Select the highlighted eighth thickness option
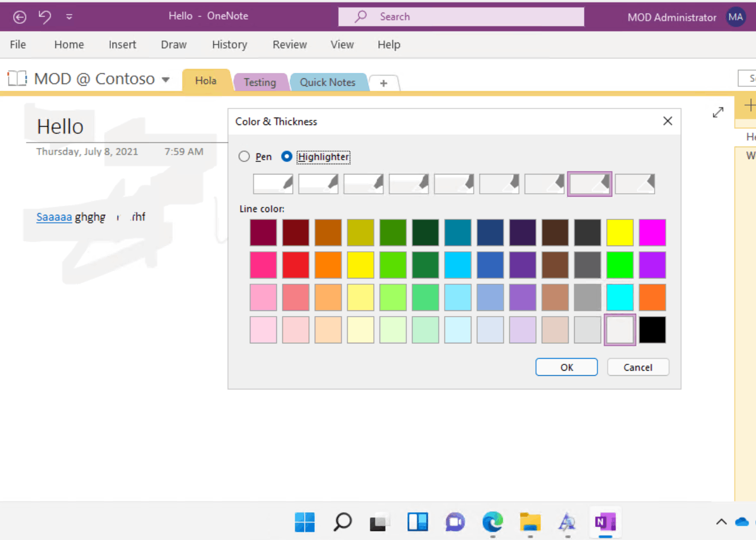Image resolution: width=756 pixels, height=540 pixels. pyautogui.click(x=589, y=184)
